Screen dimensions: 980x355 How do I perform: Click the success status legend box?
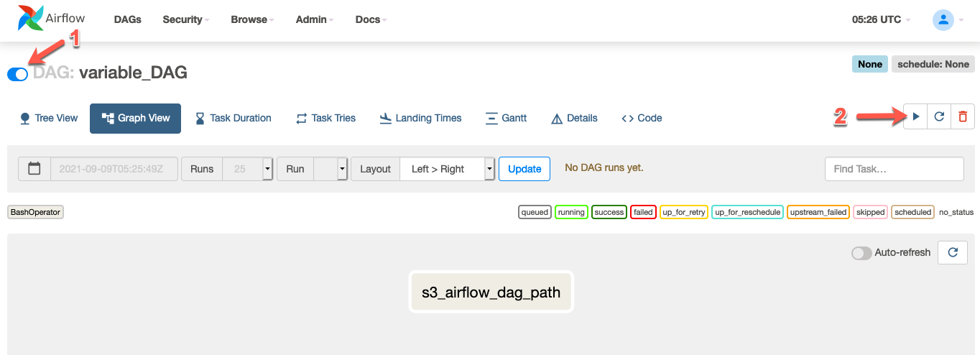(x=609, y=212)
